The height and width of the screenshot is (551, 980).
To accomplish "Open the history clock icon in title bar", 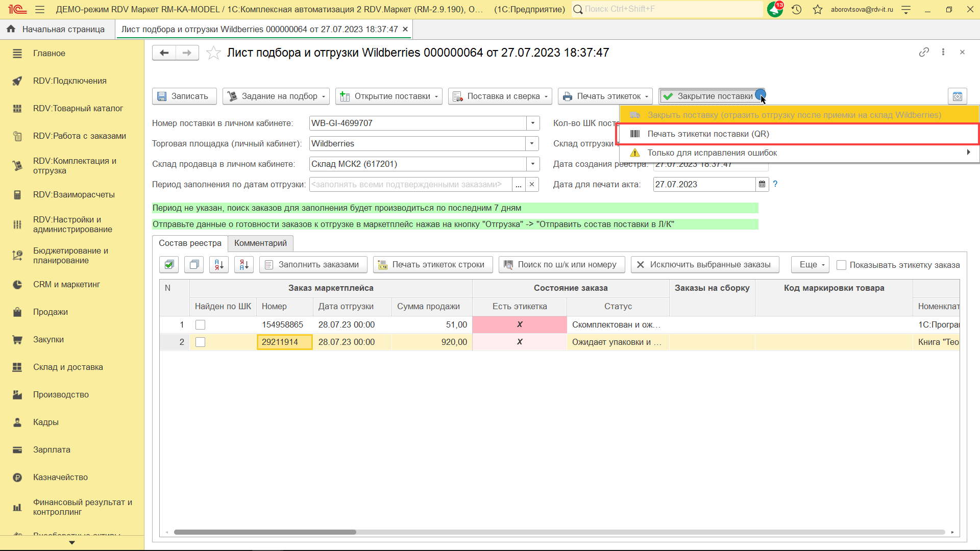I will (x=796, y=9).
